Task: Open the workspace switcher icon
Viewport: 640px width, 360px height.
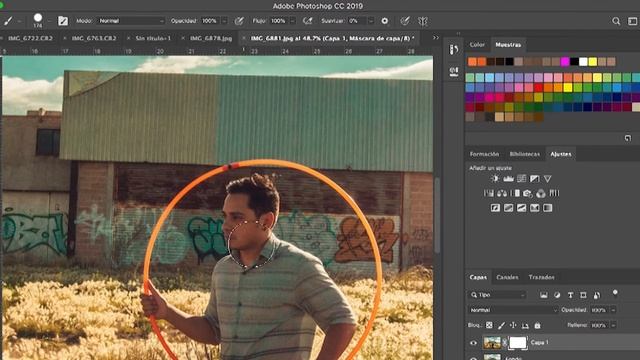Action: coord(632,21)
